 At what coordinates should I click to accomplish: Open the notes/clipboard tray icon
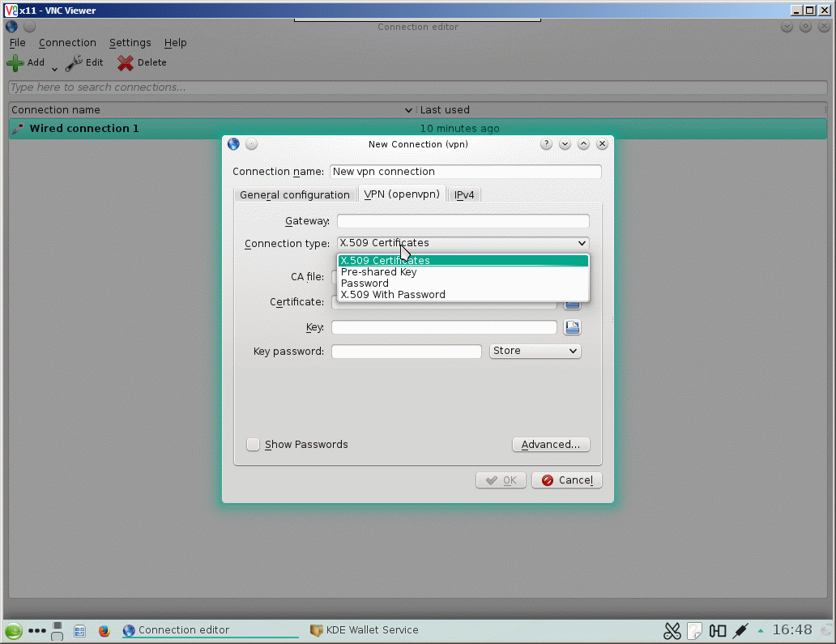(x=695, y=631)
